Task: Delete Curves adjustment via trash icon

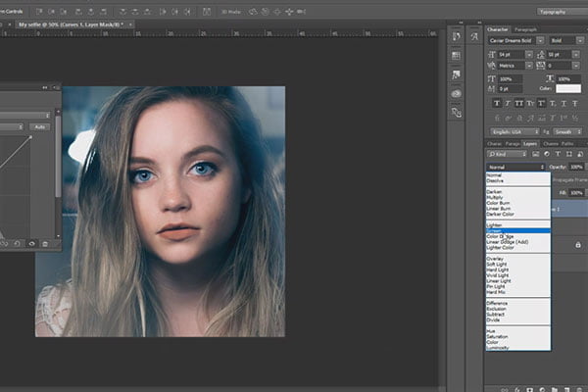Action: click(x=45, y=244)
